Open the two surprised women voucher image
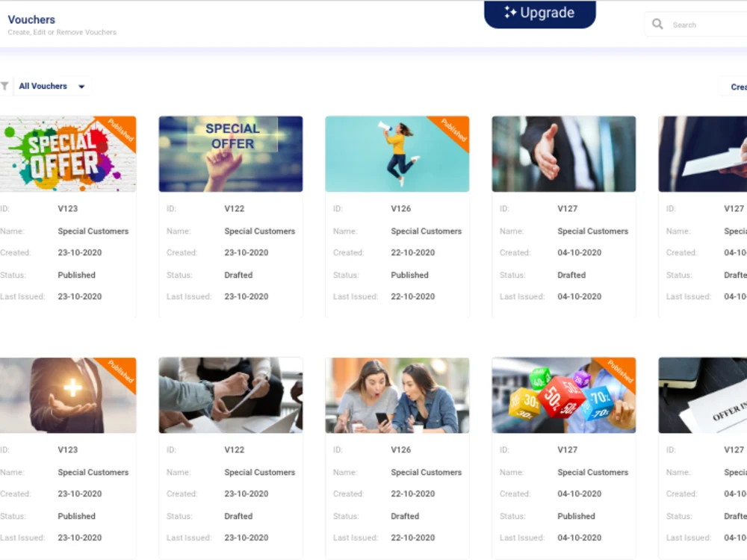 397,395
